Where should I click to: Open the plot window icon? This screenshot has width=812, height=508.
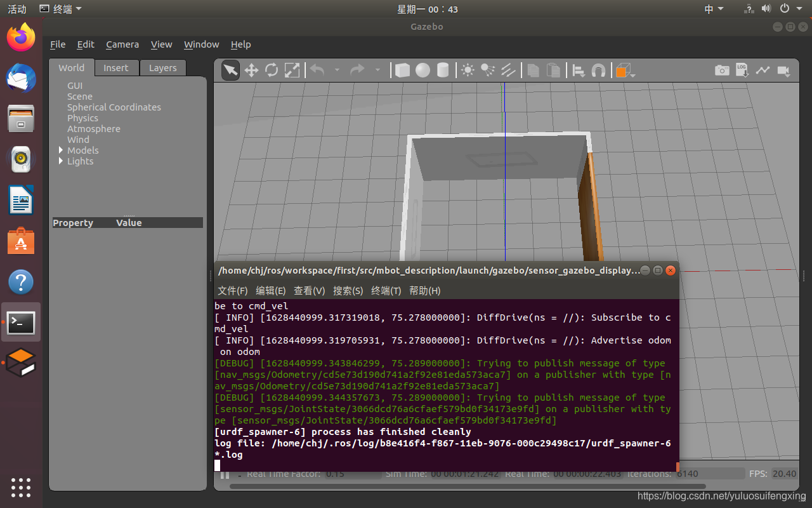pos(763,70)
